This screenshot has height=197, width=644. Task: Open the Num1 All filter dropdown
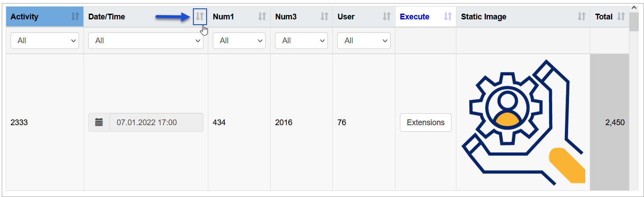pyautogui.click(x=239, y=41)
